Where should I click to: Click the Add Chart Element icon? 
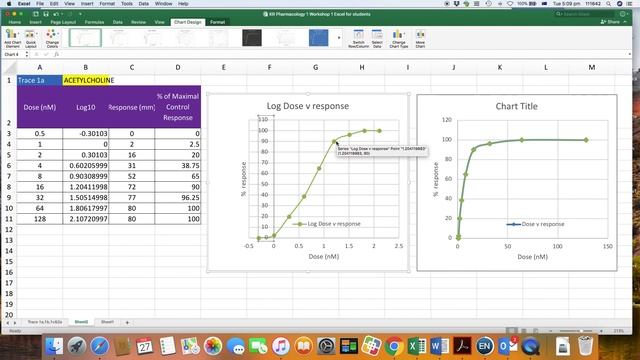pyautogui.click(x=12, y=38)
